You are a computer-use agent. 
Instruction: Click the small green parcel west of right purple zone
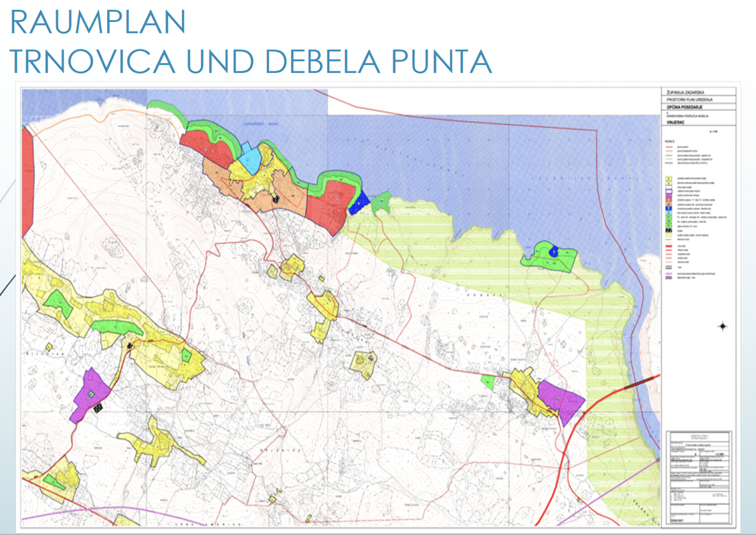(x=488, y=382)
